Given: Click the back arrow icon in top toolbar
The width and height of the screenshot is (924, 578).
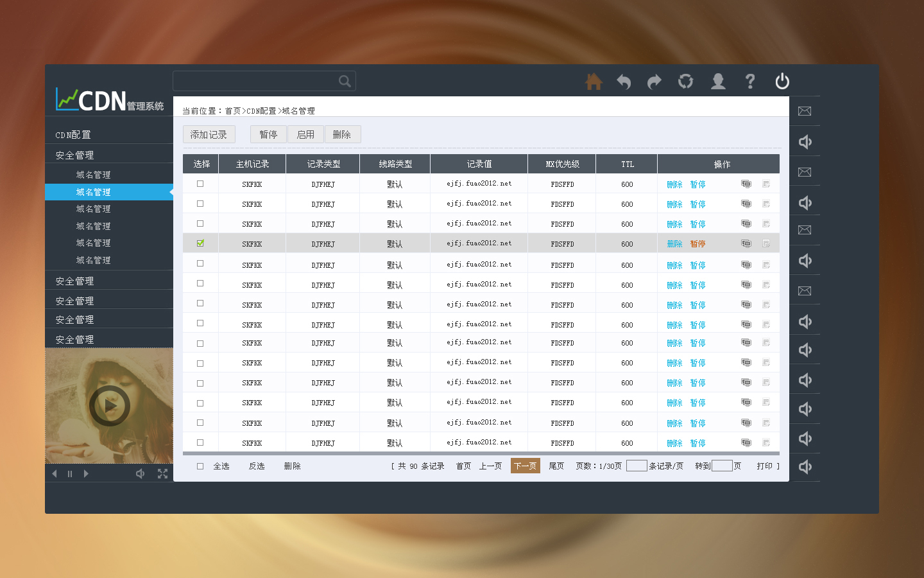Looking at the screenshot, I should point(624,82).
